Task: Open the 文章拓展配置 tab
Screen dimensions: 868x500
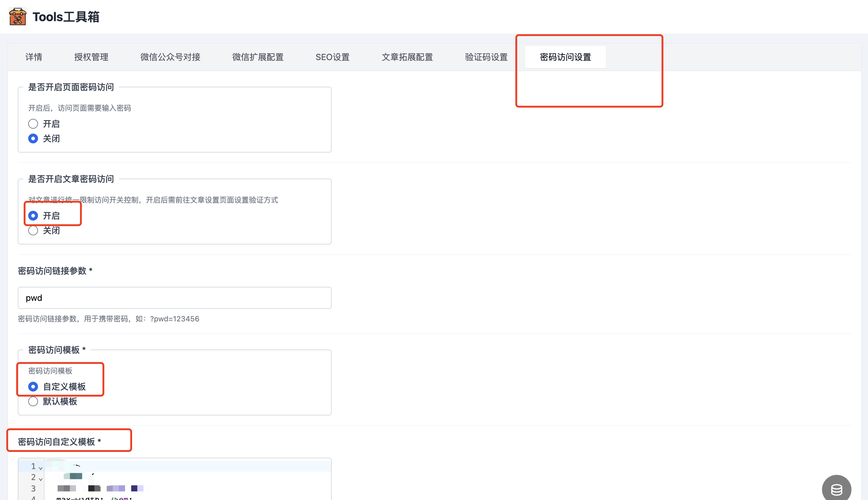Action: pos(407,57)
